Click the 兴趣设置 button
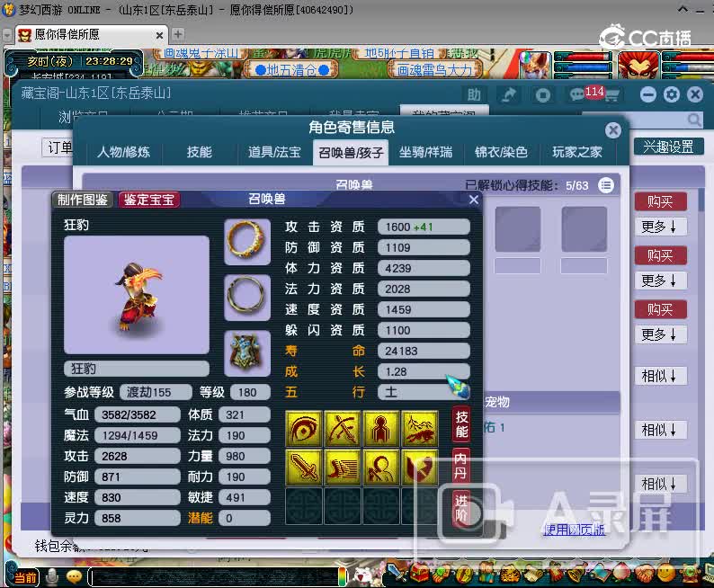The image size is (714, 588). [x=668, y=147]
